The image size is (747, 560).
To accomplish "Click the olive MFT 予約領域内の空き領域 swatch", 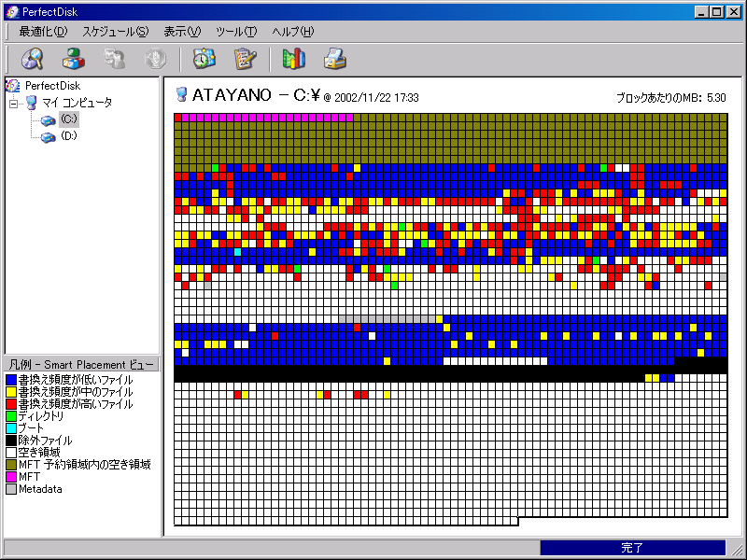I will (11, 465).
